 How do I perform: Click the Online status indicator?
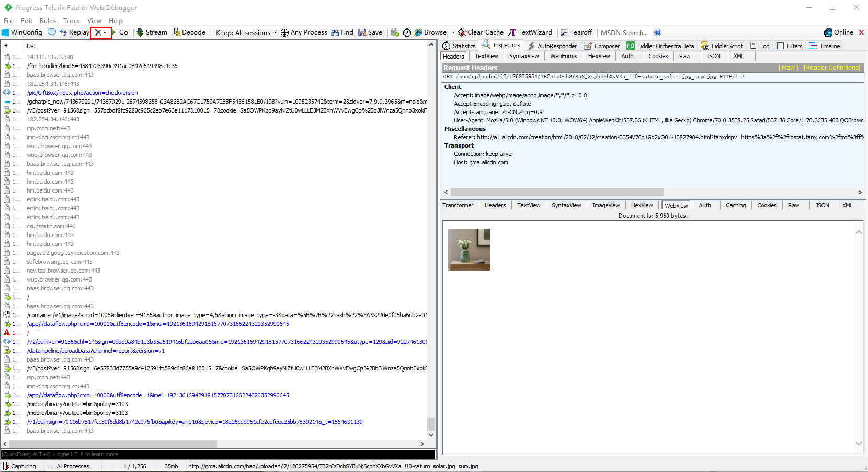pos(838,32)
